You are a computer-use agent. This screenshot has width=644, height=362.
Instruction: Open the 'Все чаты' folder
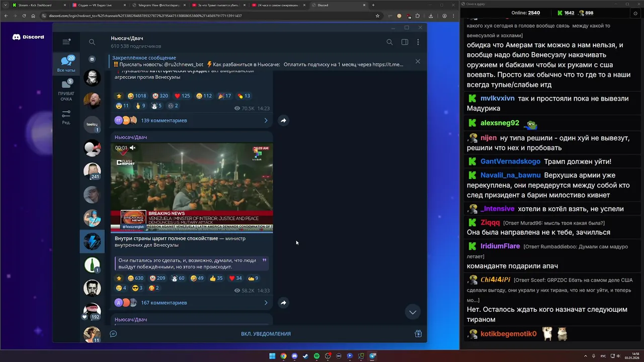(66, 64)
